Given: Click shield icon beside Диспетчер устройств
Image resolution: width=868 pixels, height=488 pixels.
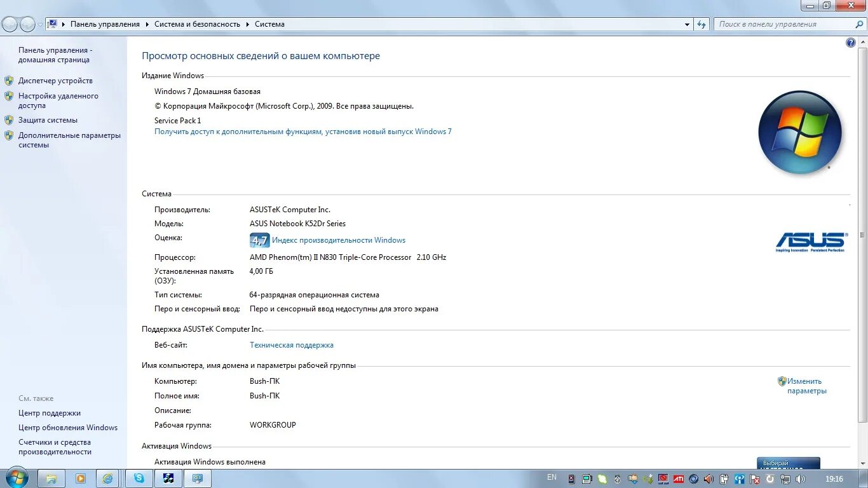Looking at the screenshot, I should [x=9, y=81].
